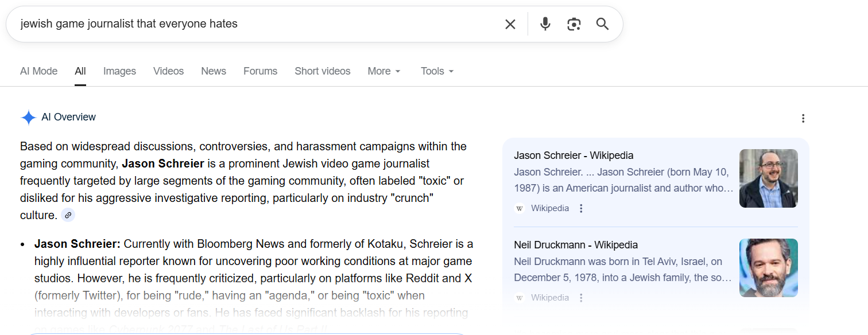Expand the More dropdown
Screen dimensions: 868x335
pyautogui.click(x=384, y=71)
